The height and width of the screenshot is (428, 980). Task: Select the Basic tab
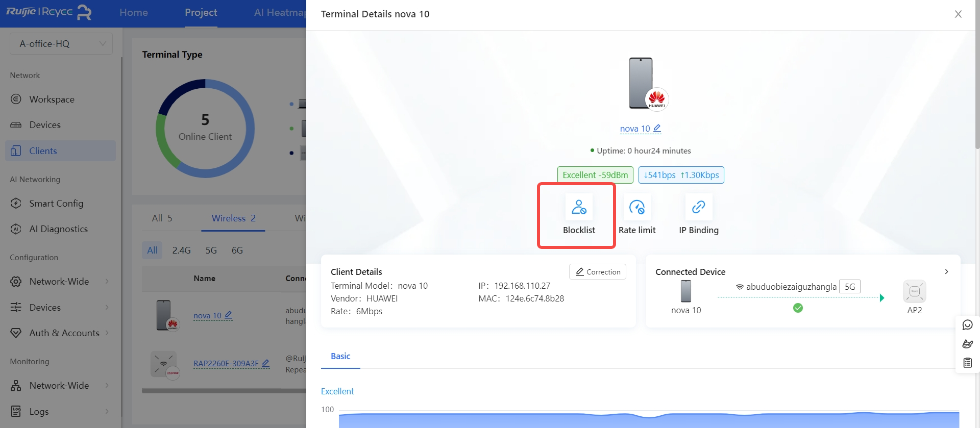[340, 356]
